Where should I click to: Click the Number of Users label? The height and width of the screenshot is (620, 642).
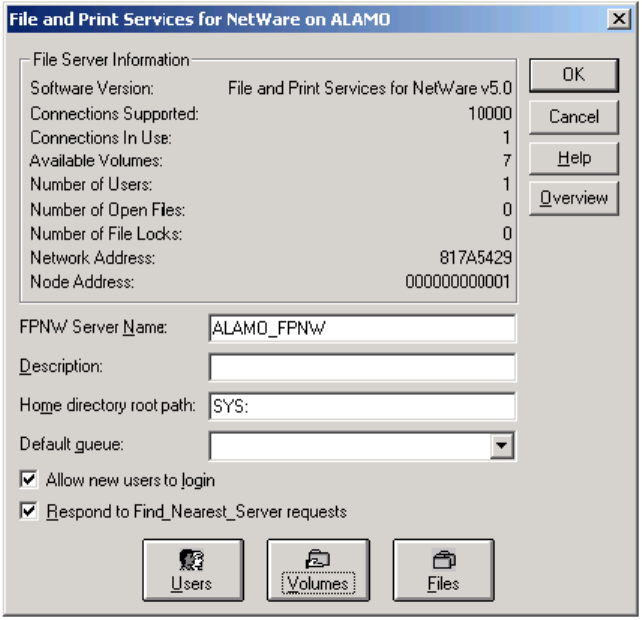pos(91,184)
